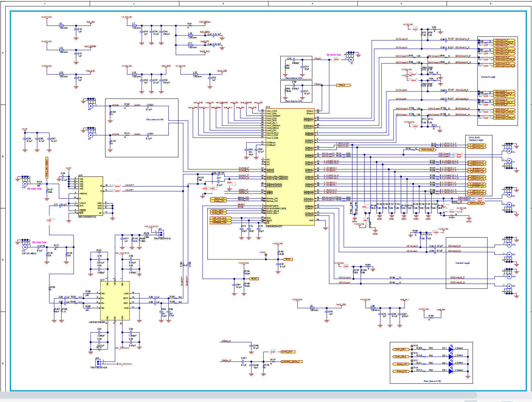Select the TP26 orange test point
532x402 pixels.
pyautogui.click(x=412, y=353)
